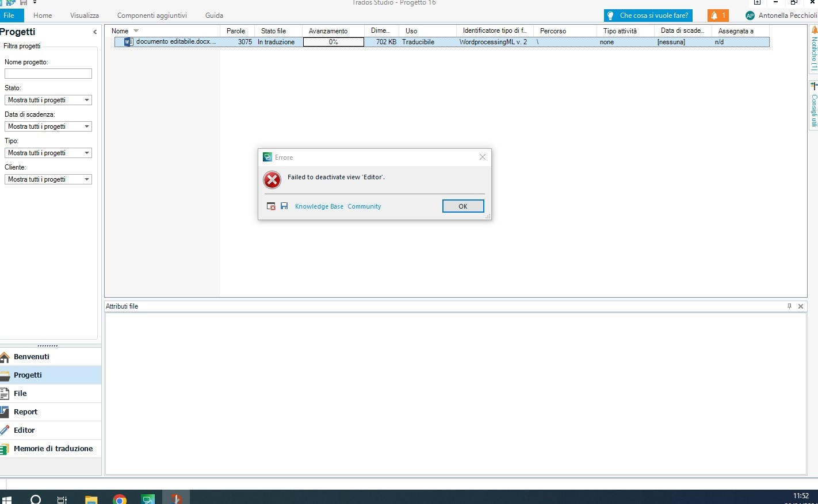Open the Community link
Screen dimensions: 818x504
pos(364,206)
